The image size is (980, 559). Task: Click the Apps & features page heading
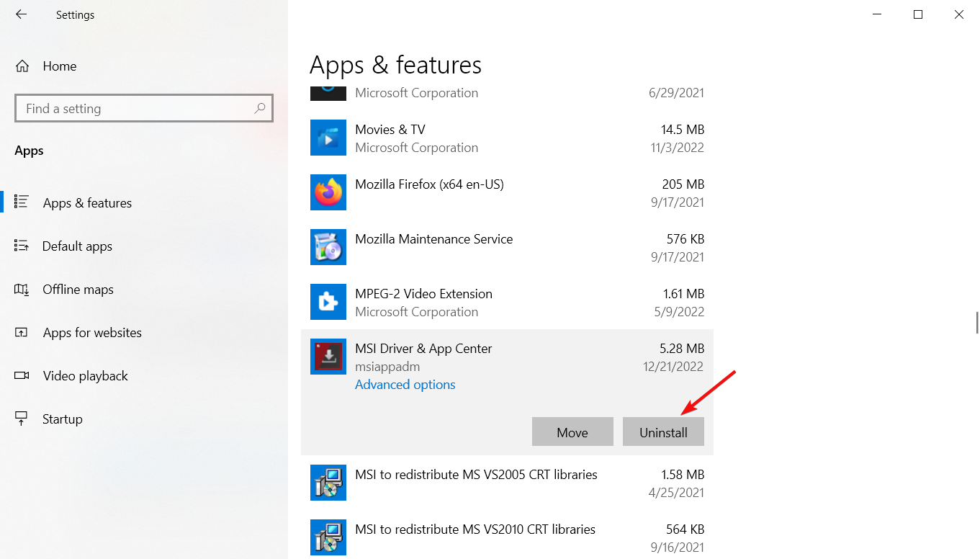pos(395,65)
